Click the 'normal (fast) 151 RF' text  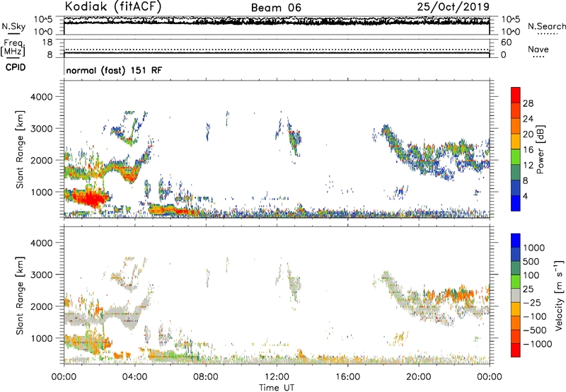tap(114, 70)
